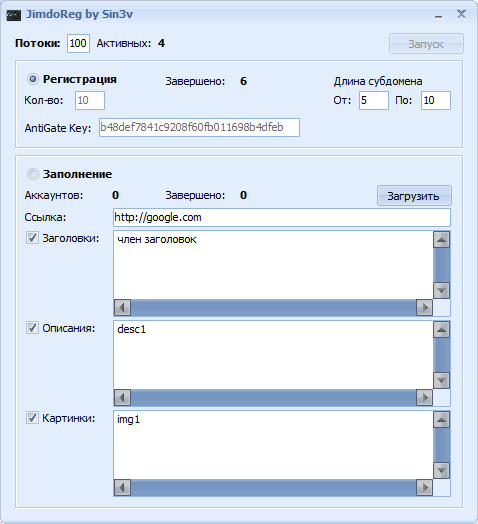Click the Запуск button

[426, 43]
